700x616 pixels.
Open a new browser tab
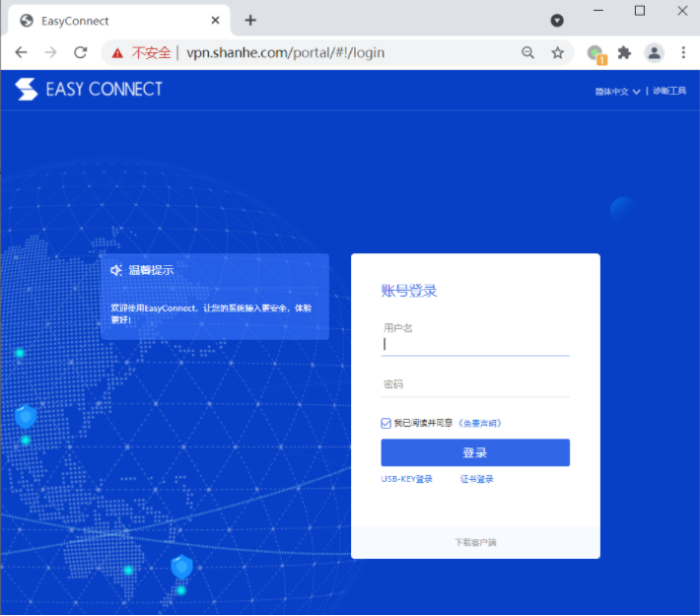pyautogui.click(x=250, y=20)
